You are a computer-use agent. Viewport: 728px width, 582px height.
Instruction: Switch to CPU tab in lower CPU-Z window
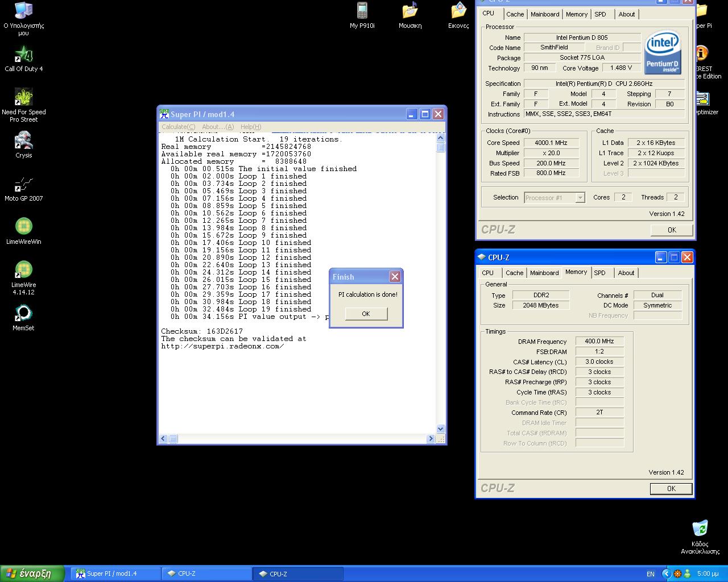coord(488,273)
